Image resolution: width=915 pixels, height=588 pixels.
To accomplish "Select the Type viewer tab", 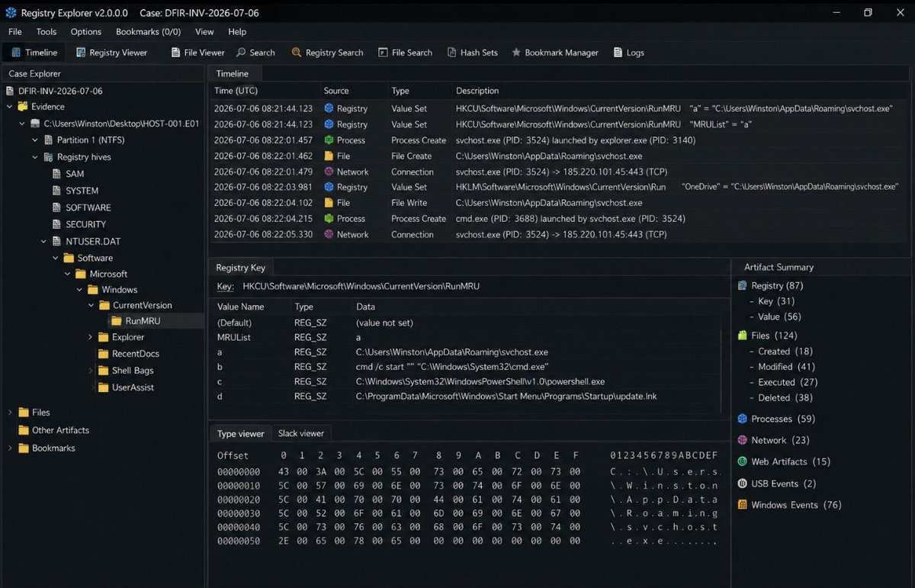I will [x=241, y=433].
